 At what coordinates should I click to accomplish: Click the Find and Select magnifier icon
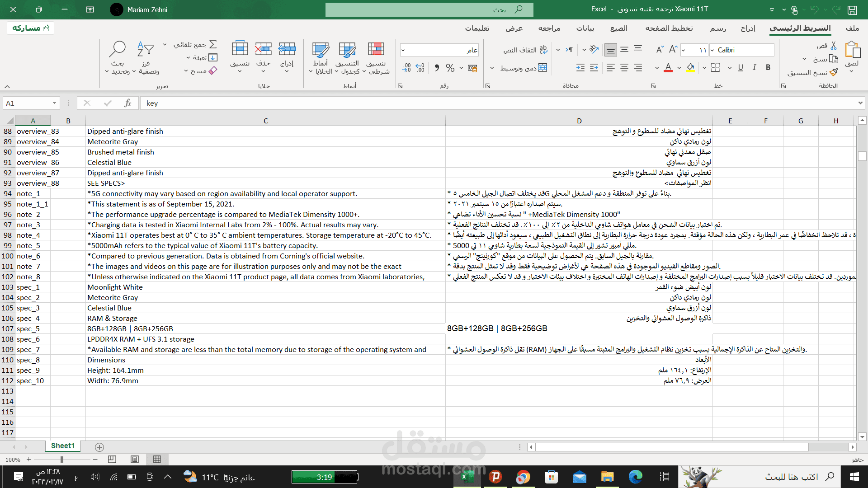tap(118, 49)
